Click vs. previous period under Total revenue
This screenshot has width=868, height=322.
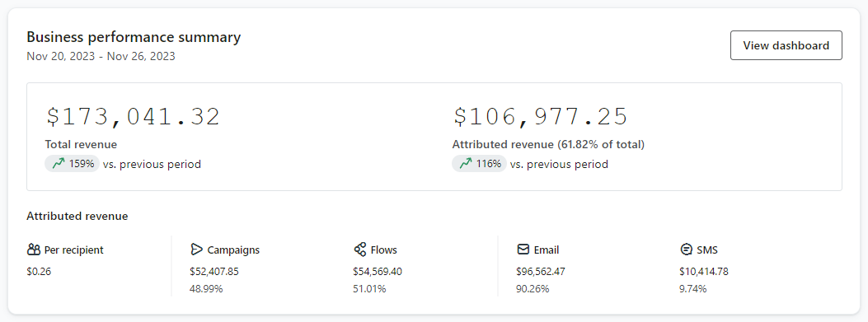coord(152,165)
